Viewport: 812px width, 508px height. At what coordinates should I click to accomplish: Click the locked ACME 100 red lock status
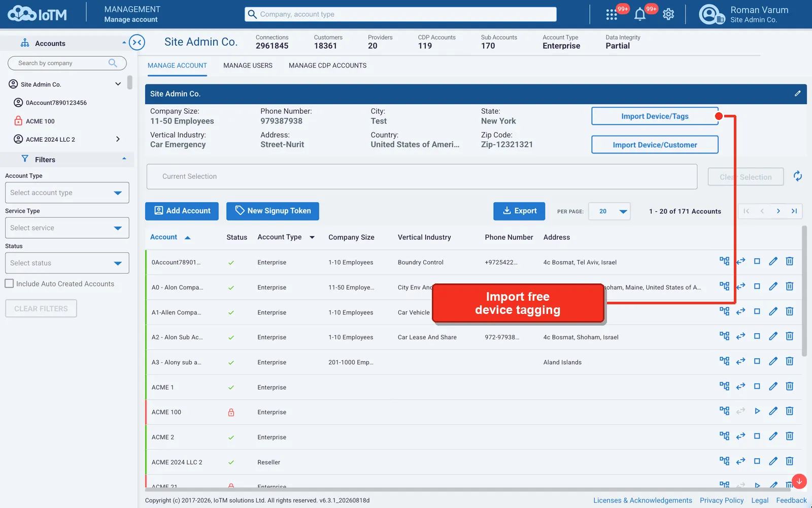click(x=231, y=412)
